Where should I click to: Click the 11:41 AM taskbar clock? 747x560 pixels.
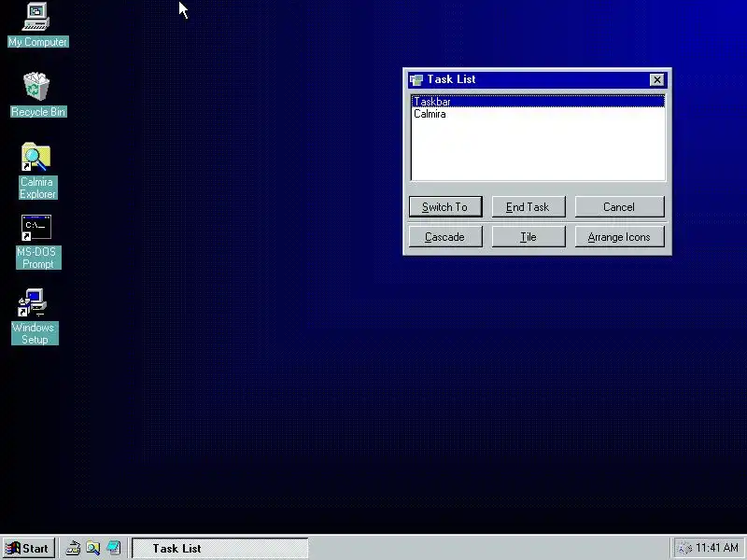[x=717, y=548]
